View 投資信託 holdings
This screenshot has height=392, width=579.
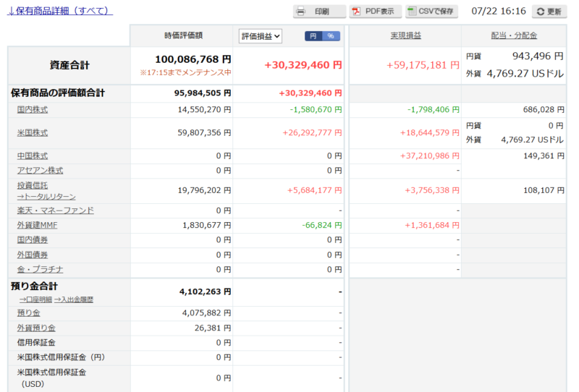[x=32, y=186]
